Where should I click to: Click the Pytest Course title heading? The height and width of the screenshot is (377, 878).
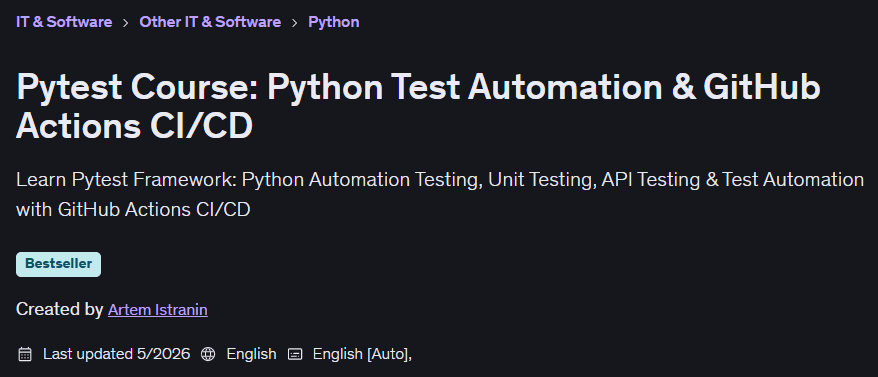(x=418, y=107)
